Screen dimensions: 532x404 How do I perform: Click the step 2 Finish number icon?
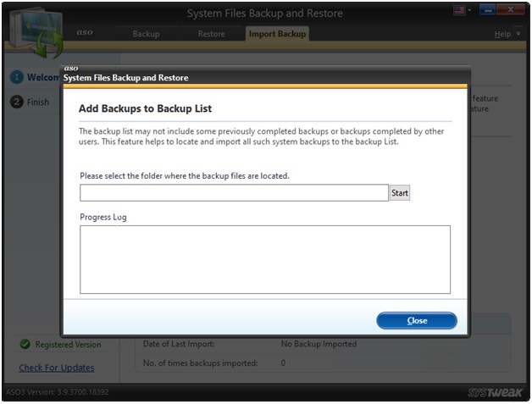tap(16, 102)
